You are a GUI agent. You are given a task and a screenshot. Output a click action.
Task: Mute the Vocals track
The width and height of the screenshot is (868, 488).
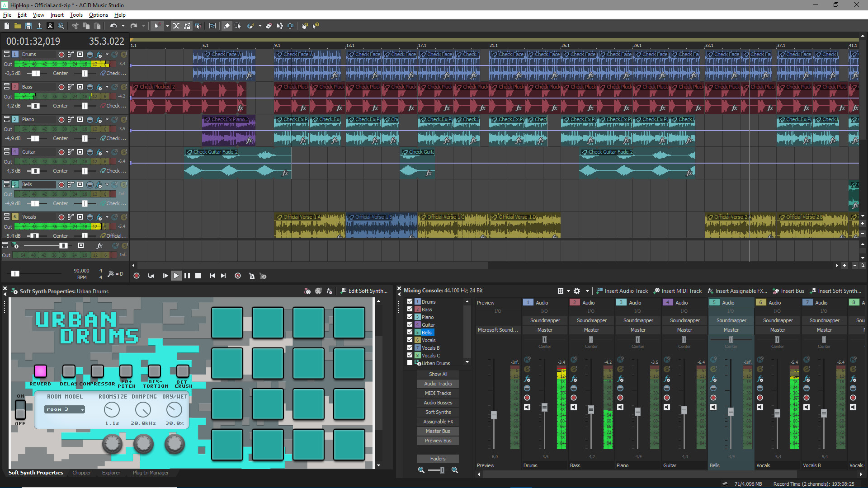(x=115, y=217)
